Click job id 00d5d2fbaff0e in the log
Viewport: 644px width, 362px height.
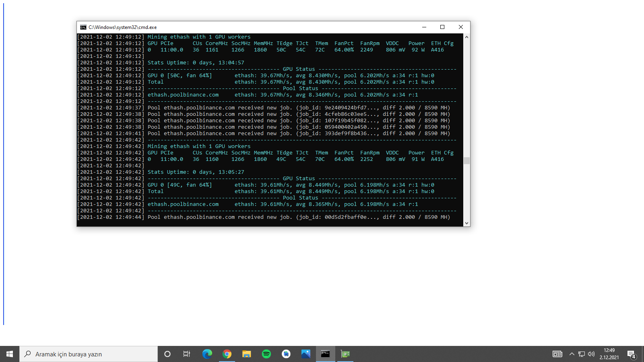pos(346,217)
